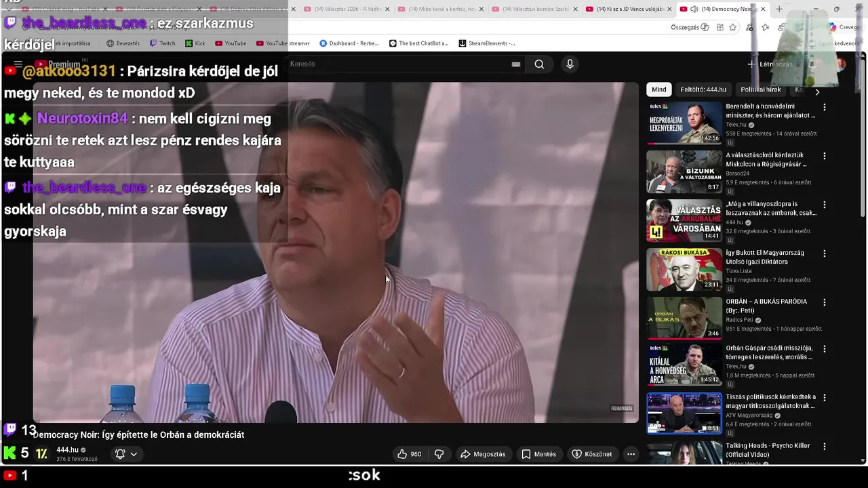Like the video with thumbs-up button
Screen dimensions: 868x488
click(x=409, y=454)
